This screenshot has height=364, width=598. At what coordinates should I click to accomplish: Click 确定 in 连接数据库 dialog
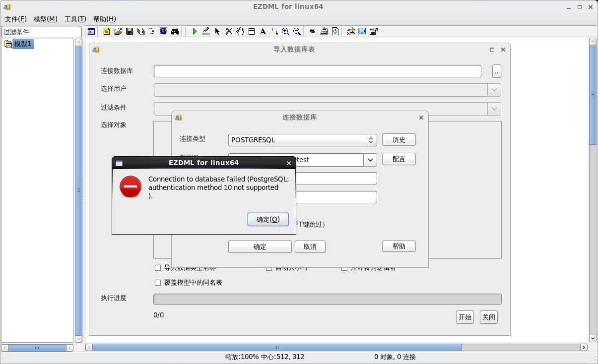tap(260, 246)
